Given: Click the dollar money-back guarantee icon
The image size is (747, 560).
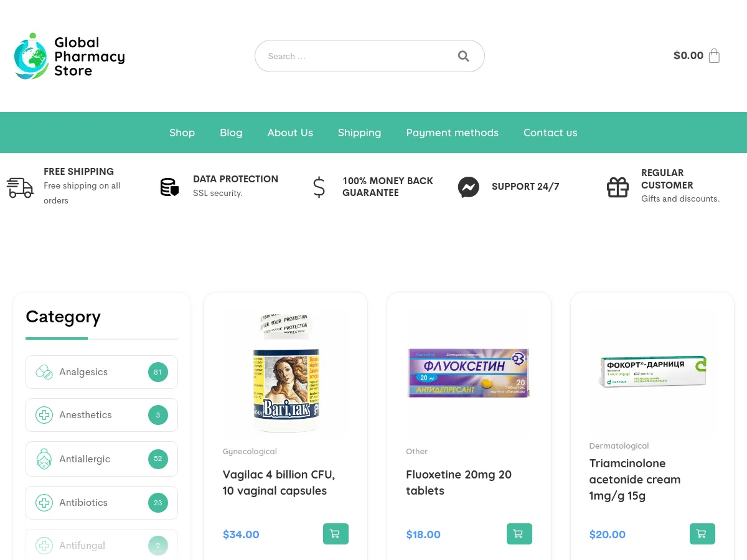Looking at the screenshot, I should [319, 187].
